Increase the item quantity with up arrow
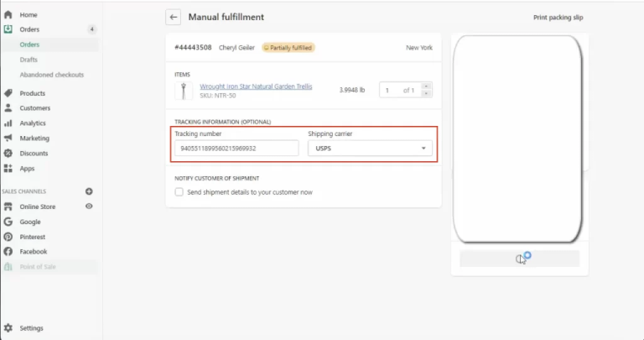This screenshot has height=340, width=644. coord(426,86)
